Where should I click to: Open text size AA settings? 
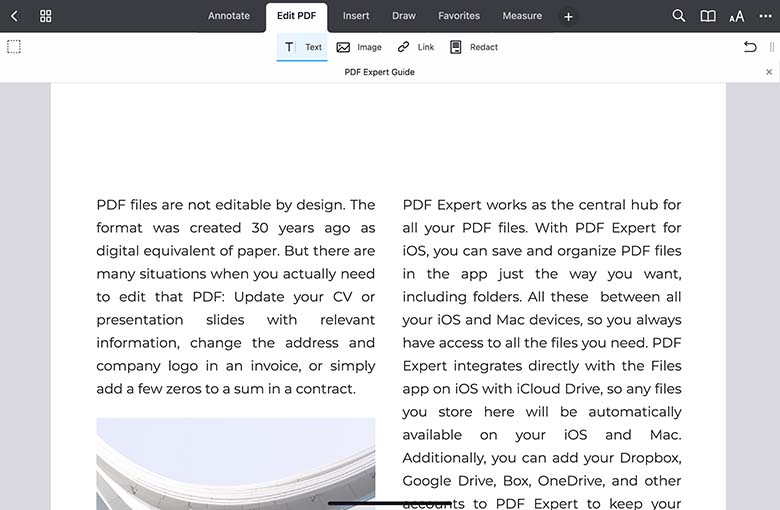point(737,16)
